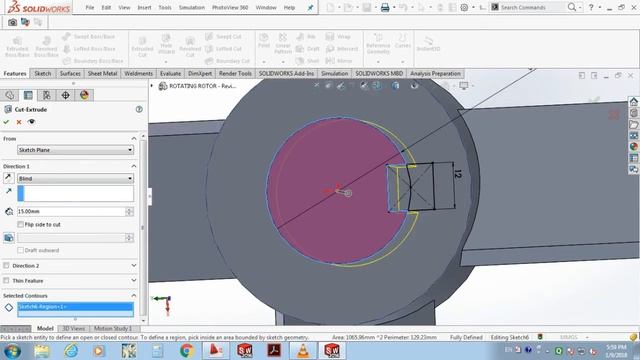Switch to the Weldments tab
This screenshot has height=360, width=640.
click(138, 73)
